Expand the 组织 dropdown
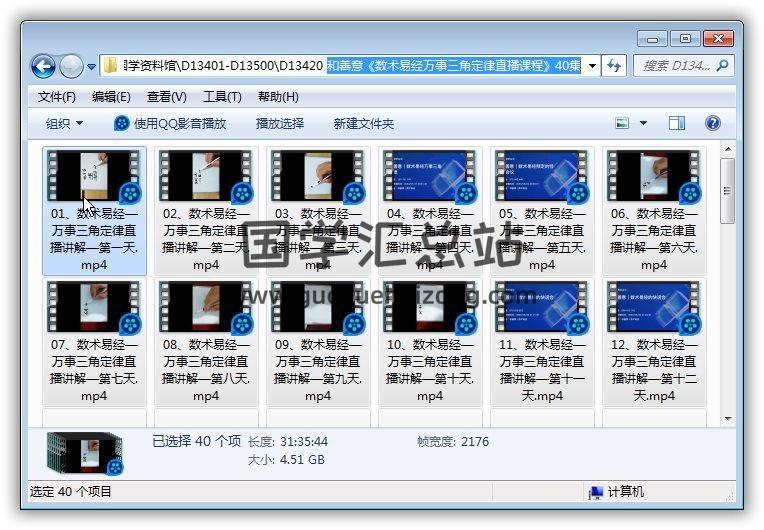The image size is (764, 530). pos(64,124)
